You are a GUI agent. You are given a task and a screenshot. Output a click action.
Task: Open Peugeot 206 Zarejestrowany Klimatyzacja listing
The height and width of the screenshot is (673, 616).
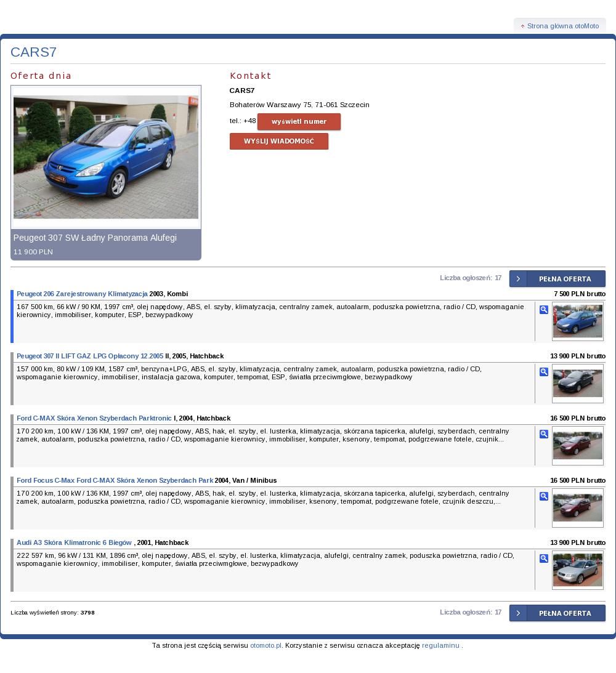pos(82,294)
